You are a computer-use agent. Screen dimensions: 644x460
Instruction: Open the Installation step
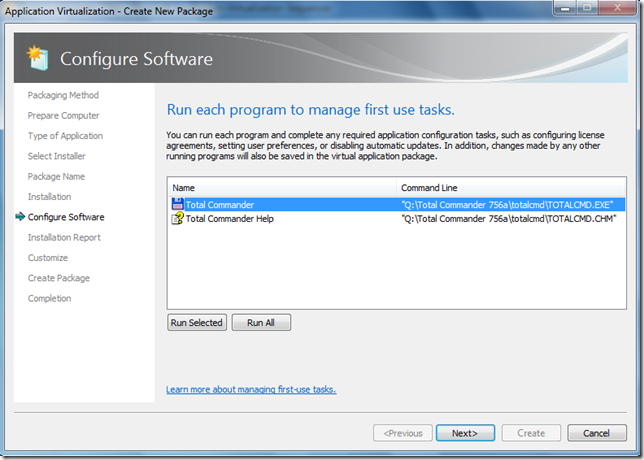tap(49, 197)
